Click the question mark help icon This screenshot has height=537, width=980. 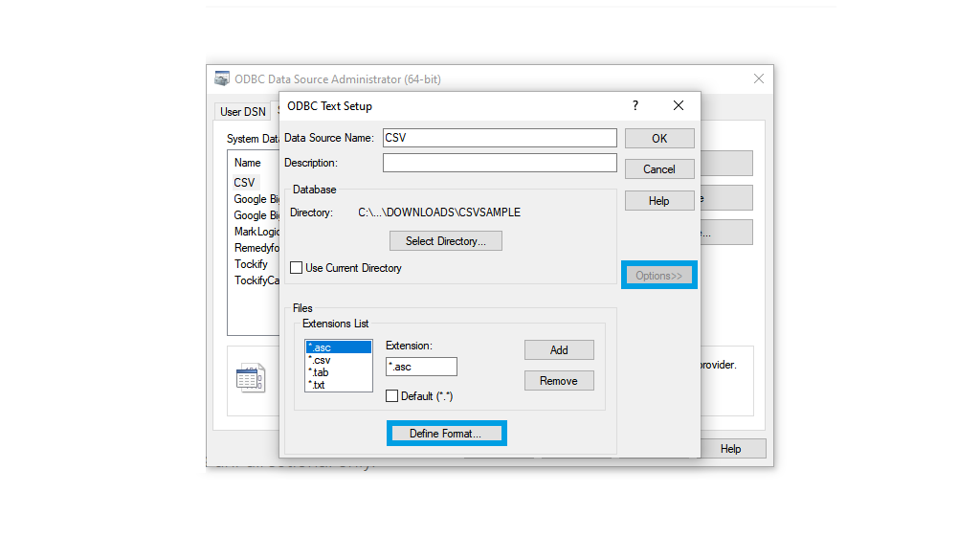(635, 105)
